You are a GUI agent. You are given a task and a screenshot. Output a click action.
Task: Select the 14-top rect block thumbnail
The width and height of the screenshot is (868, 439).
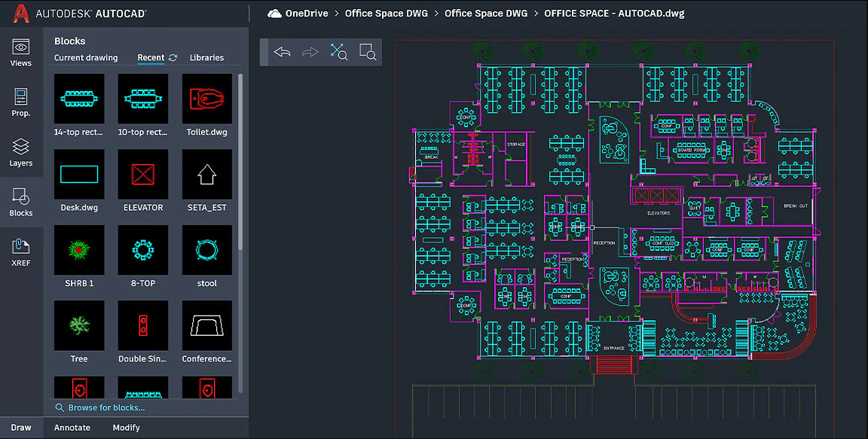click(79, 99)
